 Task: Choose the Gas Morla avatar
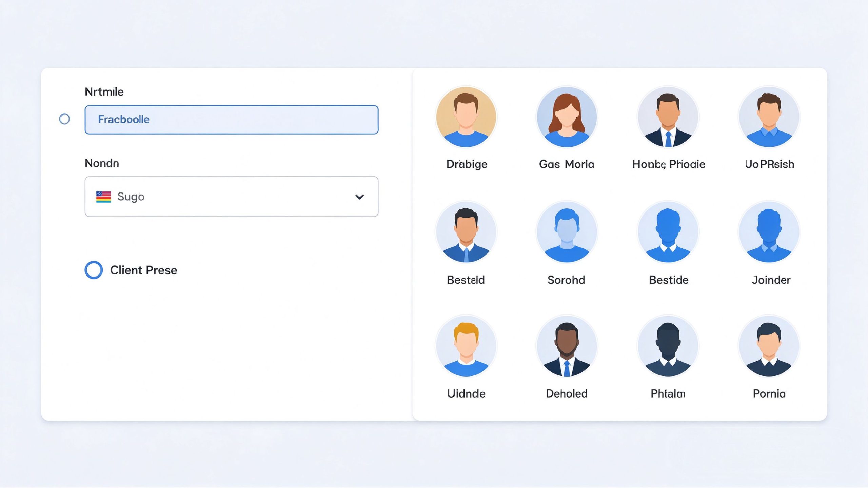(x=567, y=117)
